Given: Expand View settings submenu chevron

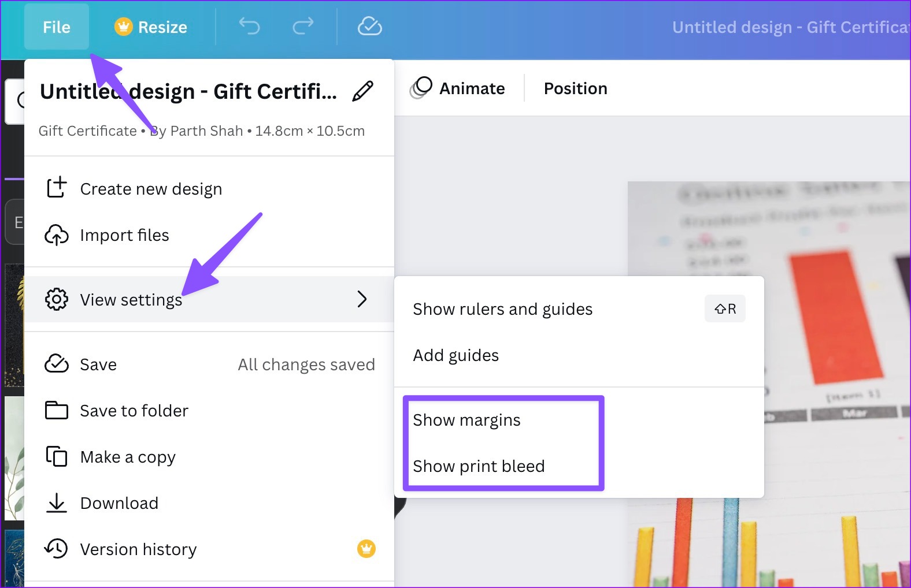Looking at the screenshot, I should tap(362, 299).
